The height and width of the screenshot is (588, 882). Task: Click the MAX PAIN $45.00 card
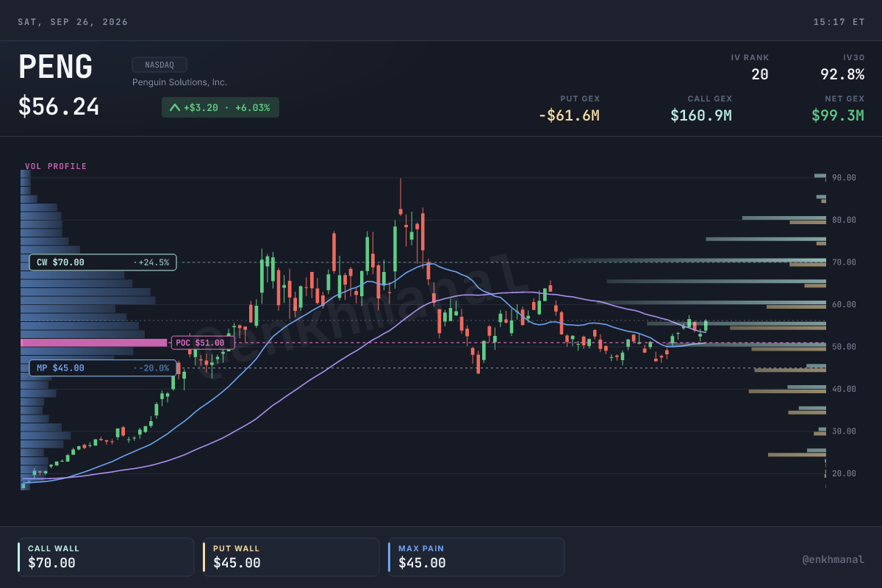tap(476, 557)
